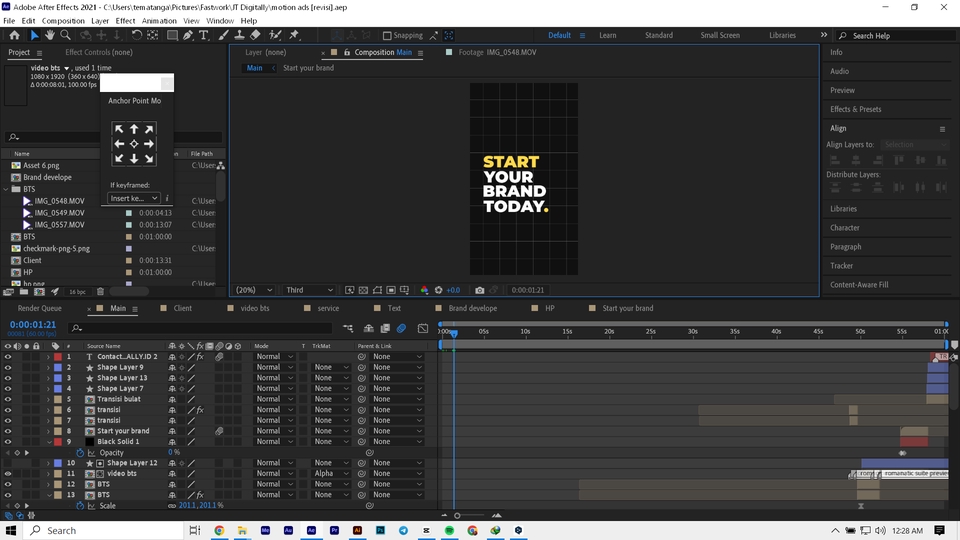Switch to the Client timeline tab
This screenshot has height=540, width=960.
[182, 308]
